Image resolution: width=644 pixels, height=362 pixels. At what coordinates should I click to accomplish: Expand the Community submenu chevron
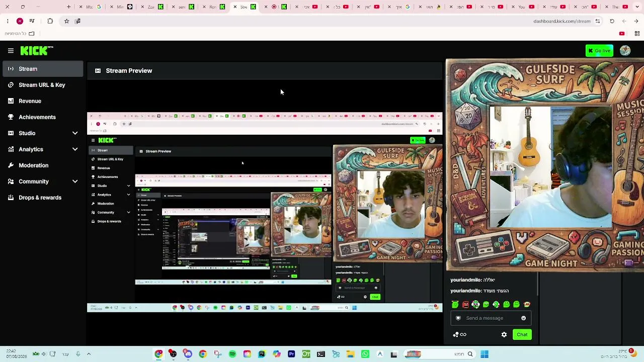[x=75, y=182]
